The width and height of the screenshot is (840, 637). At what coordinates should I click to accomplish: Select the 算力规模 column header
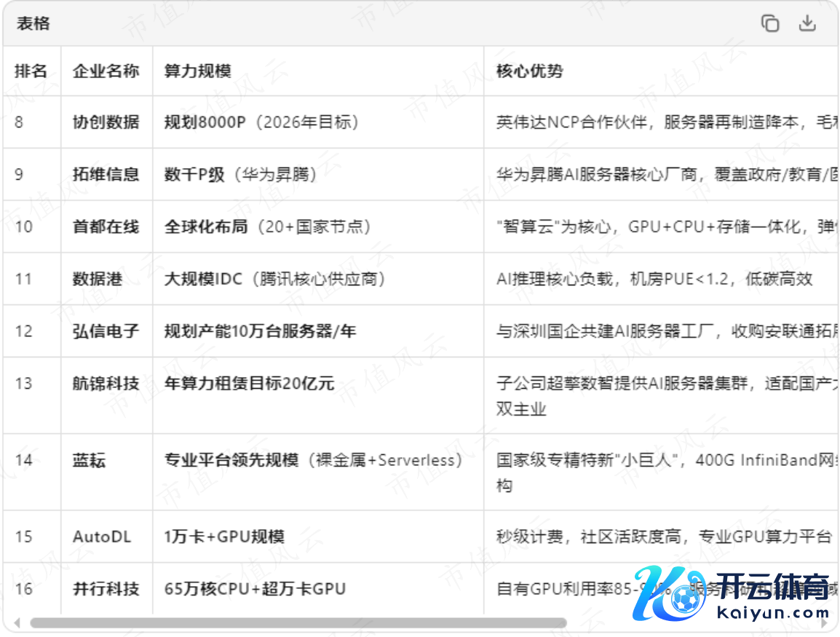(x=198, y=71)
